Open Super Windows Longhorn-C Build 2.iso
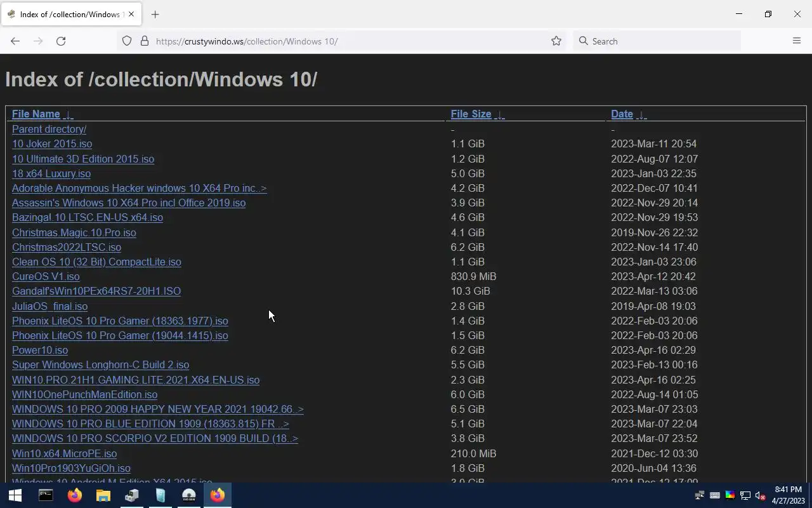 tap(100, 364)
